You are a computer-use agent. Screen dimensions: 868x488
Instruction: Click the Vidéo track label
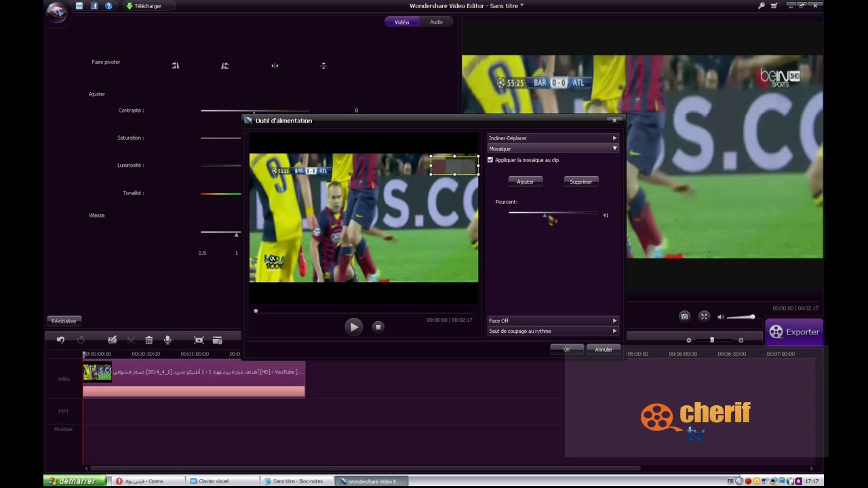pyautogui.click(x=63, y=379)
